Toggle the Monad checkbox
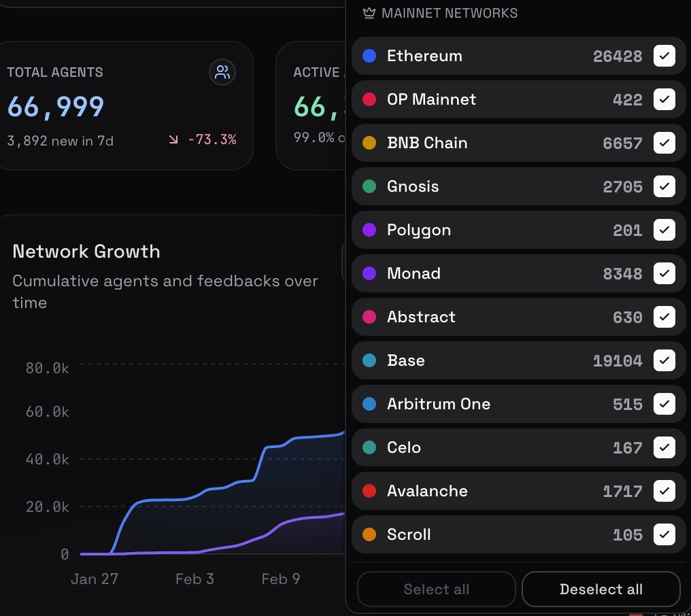 tap(664, 273)
